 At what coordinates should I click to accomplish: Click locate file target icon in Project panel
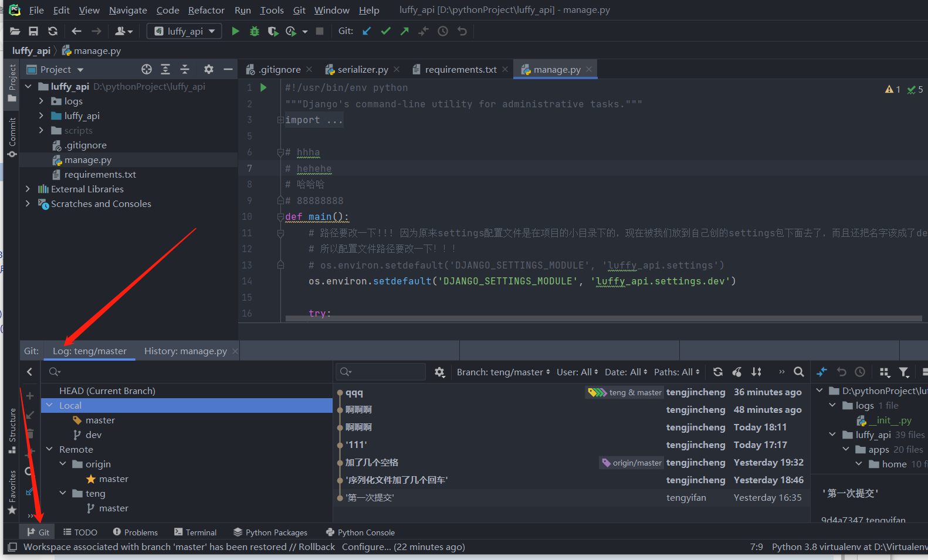click(147, 69)
